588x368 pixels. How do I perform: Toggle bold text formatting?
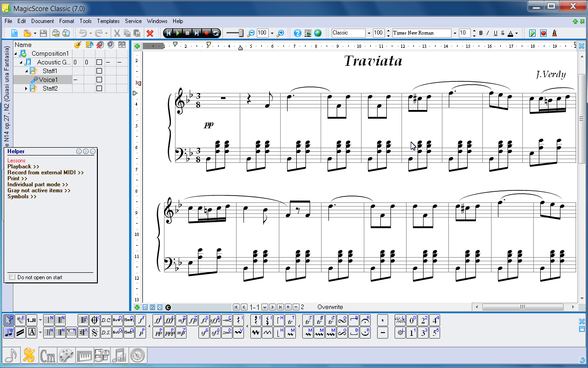481,33
